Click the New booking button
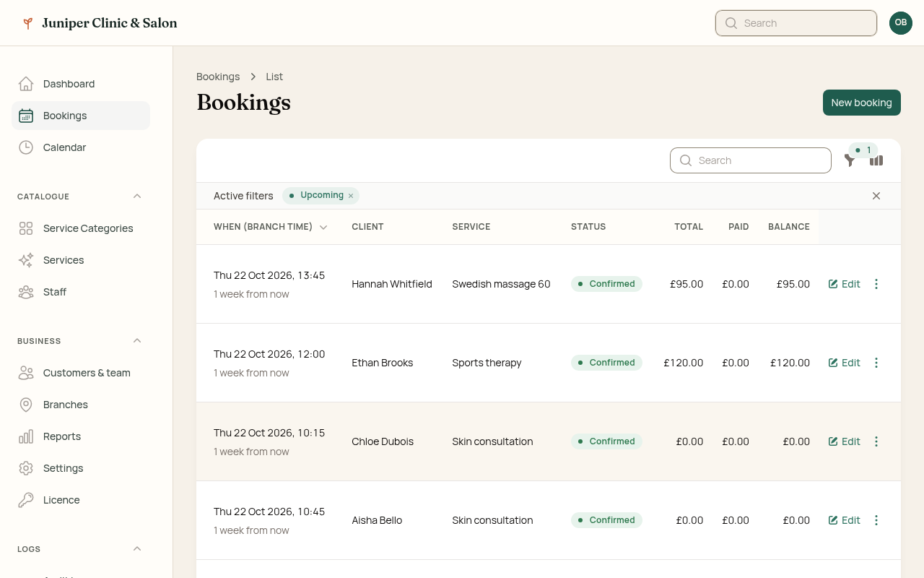 [862, 103]
